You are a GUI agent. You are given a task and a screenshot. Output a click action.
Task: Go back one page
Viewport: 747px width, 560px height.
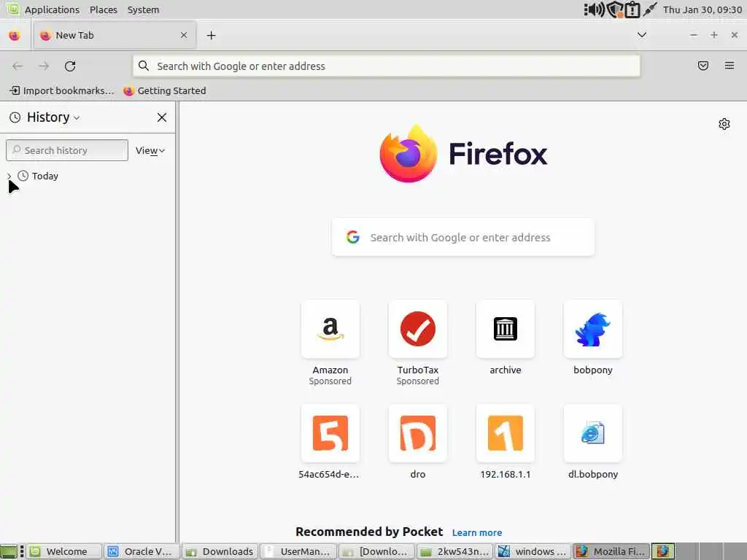[x=18, y=66]
